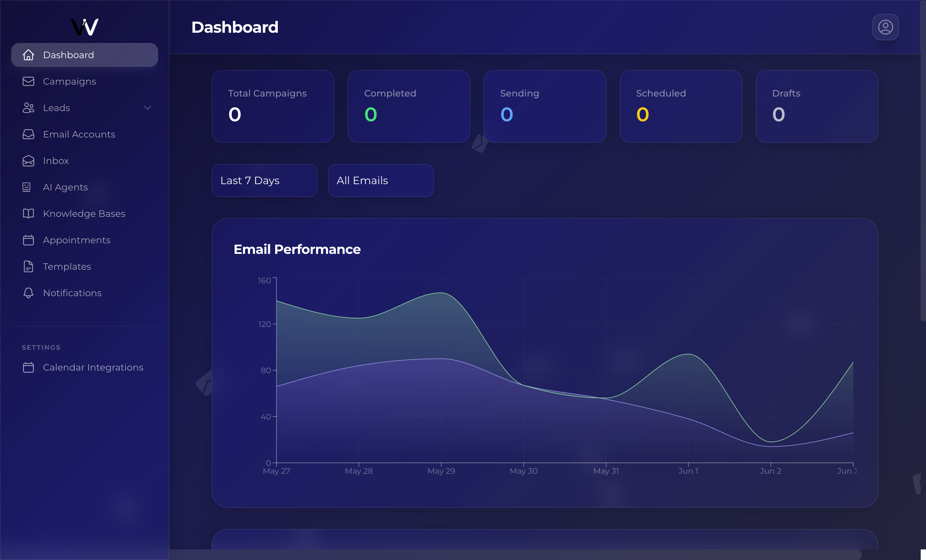
Task: Click the vertical scrollbar thumb
Action: click(x=923, y=161)
